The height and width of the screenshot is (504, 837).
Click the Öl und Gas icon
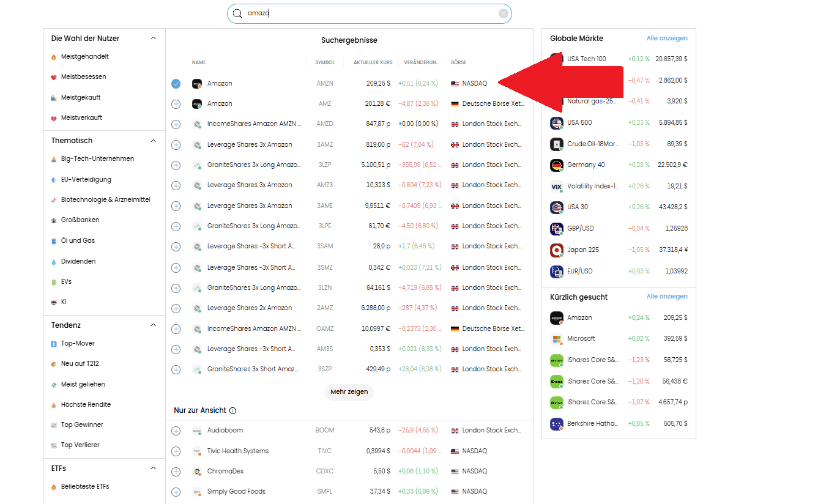click(x=54, y=241)
